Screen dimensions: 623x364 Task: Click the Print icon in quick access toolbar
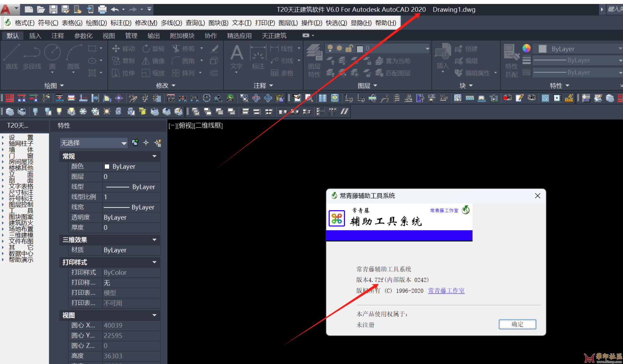coord(102,9)
